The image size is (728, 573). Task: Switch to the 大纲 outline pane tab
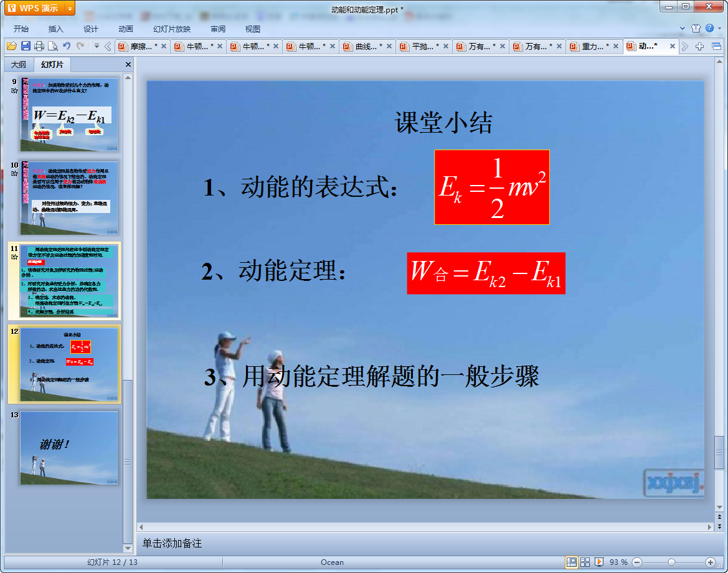[x=19, y=65]
